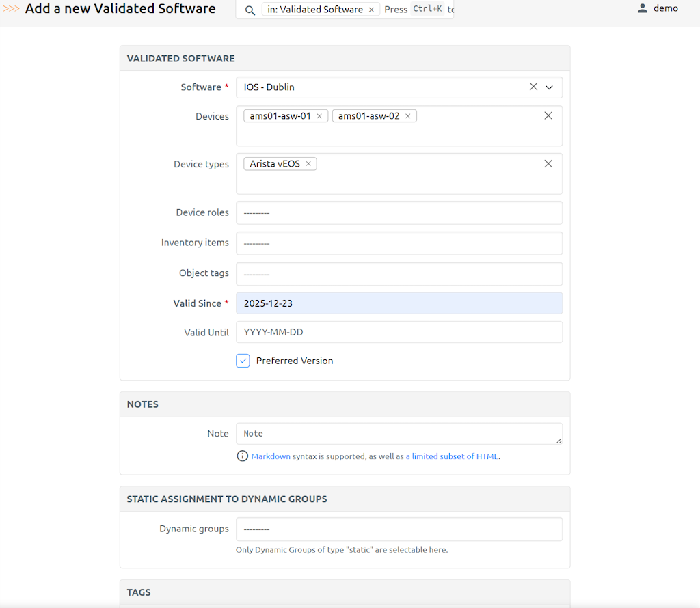Click the search magnifier icon
This screenshot has width=700, height=608.
[x=250, y=10]
